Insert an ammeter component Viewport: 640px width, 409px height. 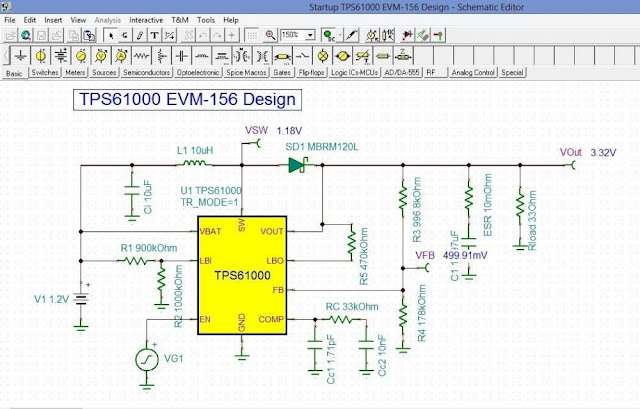click(x=121, y=56)
